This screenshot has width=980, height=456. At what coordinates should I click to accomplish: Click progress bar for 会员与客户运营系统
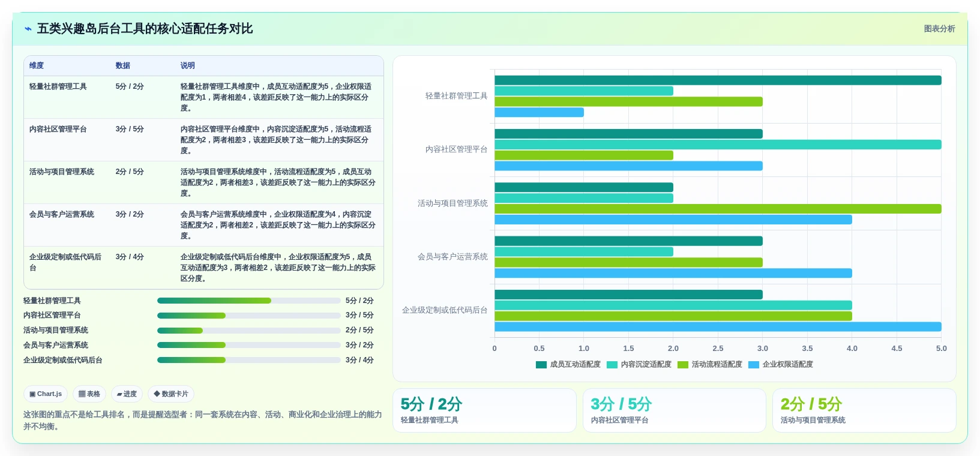tap(249, 345)
